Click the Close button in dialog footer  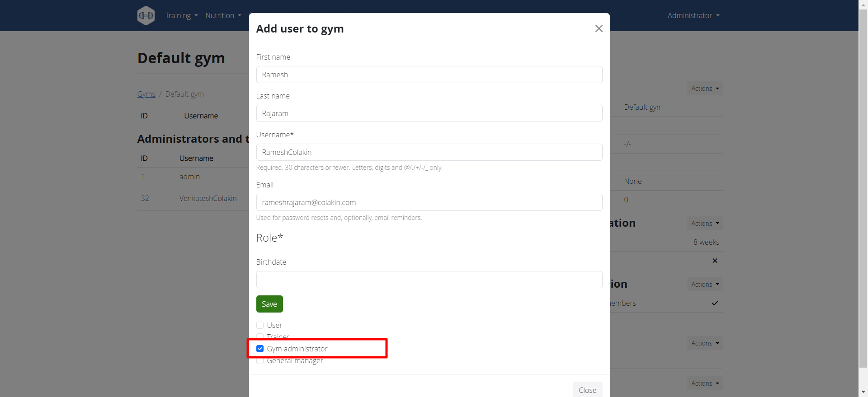pos(587,390)
